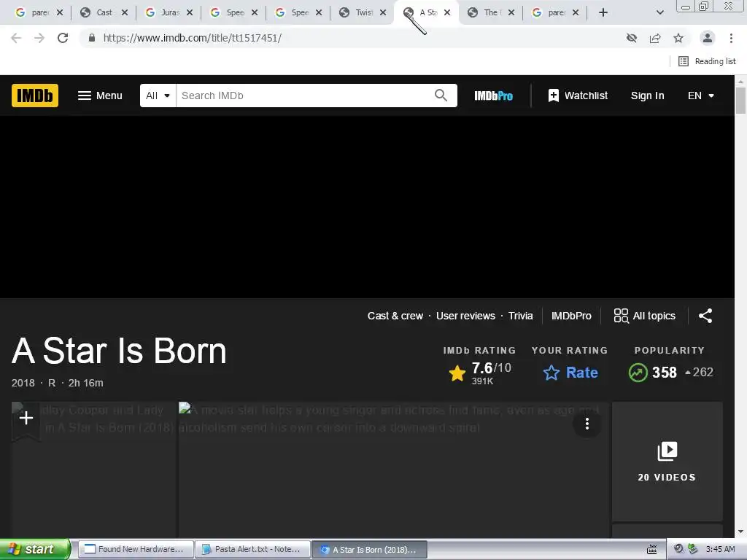Viewport: 747px width, 560px height.
Task: Open User reviews
Action: click(x=465, y=316)
